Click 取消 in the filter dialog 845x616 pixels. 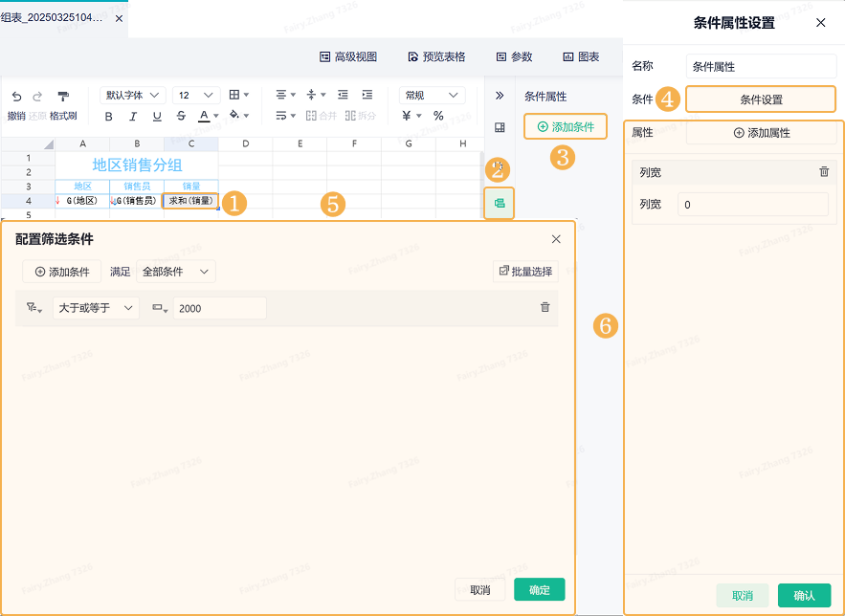point(480,589)
